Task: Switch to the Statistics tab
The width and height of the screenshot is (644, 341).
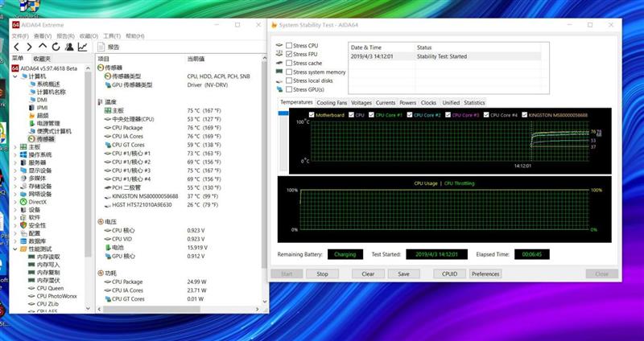Action: coord(474,103)
